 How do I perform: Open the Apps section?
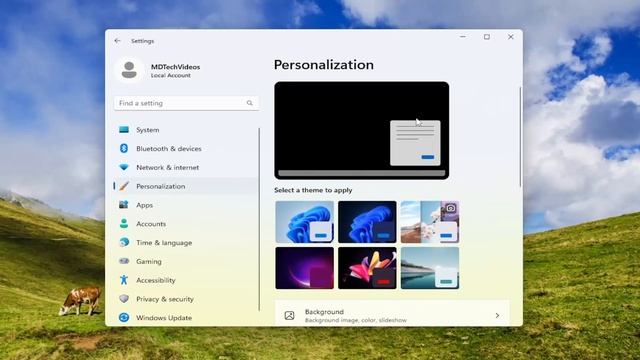coord(186,205)
